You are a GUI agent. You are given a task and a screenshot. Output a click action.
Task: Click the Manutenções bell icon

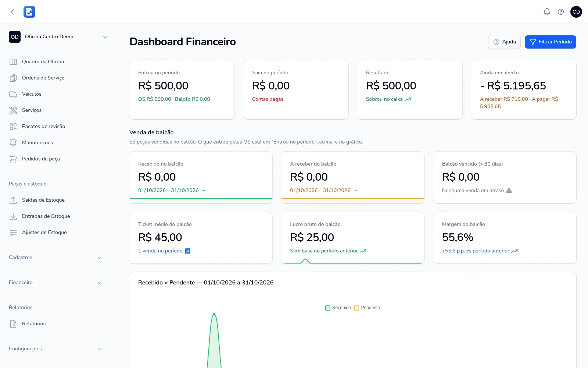[13, 143]
